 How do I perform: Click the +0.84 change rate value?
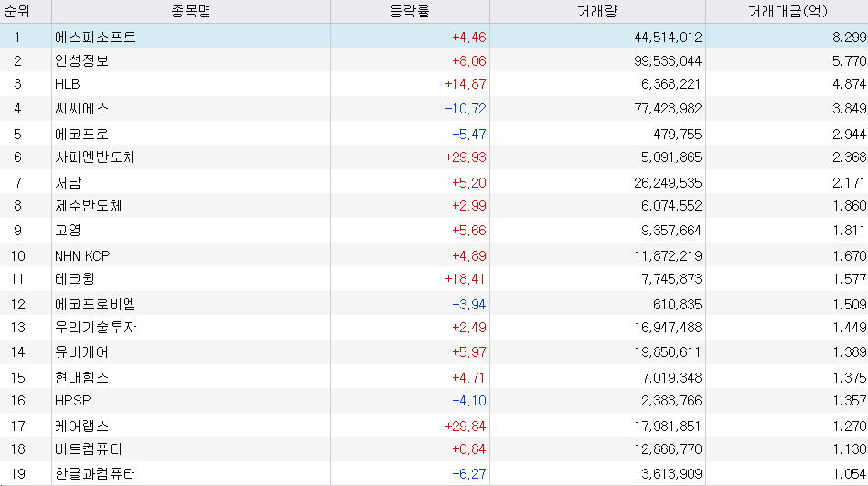(x=469, y=448)
